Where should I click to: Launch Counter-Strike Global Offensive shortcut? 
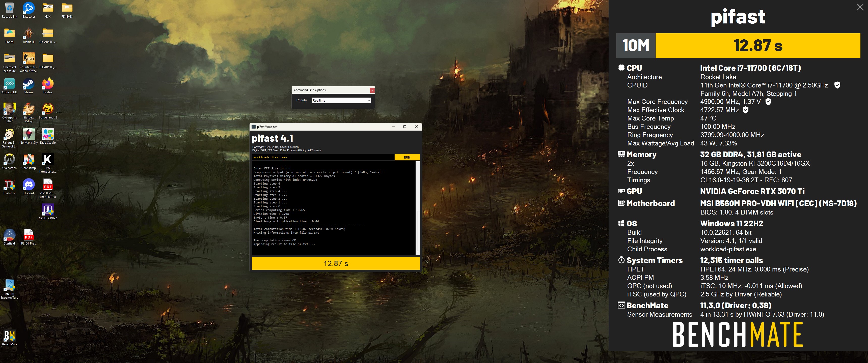(29, 62)
